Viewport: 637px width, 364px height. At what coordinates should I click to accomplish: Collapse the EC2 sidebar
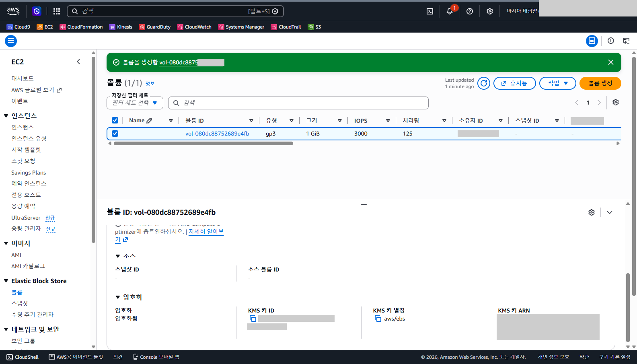click(78, 62)
